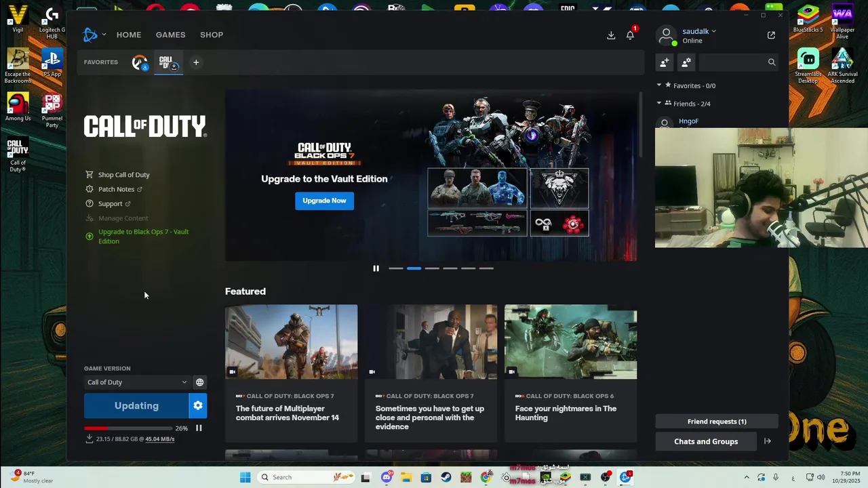Pause the Call of Duty download
The width and height of the screenshot is (868, 488).
[x=199, y=428]
